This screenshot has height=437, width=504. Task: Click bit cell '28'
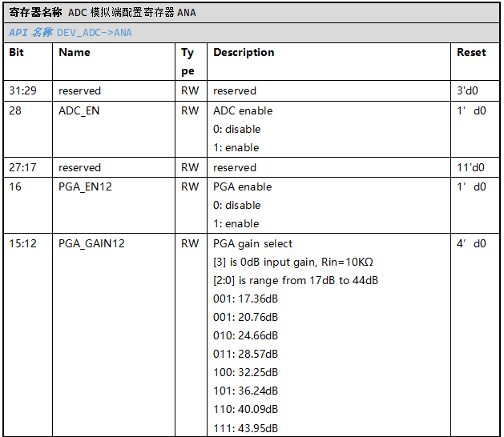[15, 110]
